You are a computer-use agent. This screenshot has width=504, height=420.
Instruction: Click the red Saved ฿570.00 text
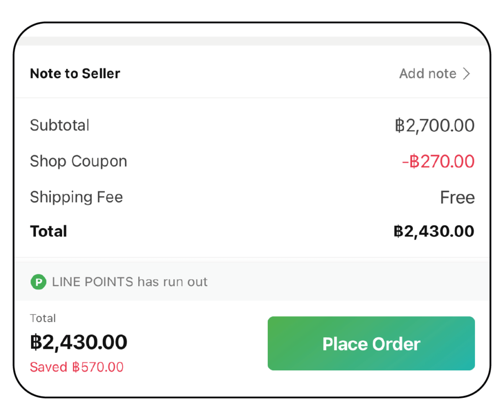(76, 367)
